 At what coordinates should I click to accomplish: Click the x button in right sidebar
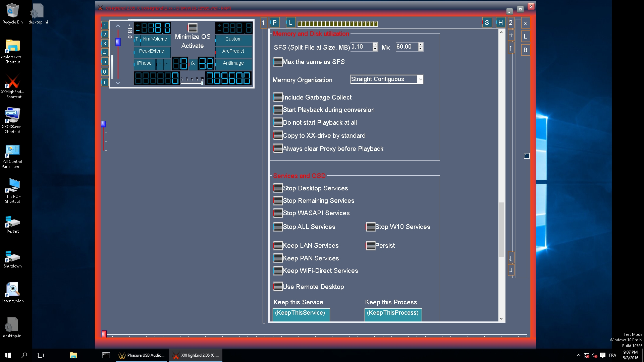[525, 23]
